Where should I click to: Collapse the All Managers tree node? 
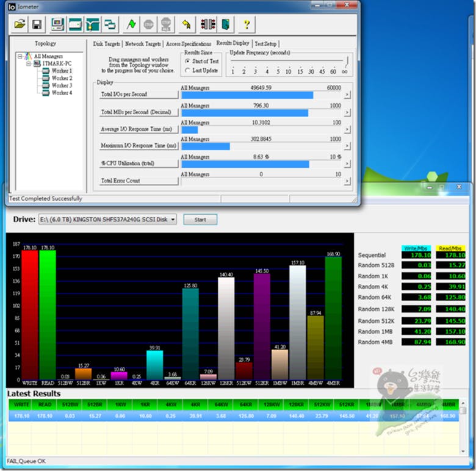[20, 57]
